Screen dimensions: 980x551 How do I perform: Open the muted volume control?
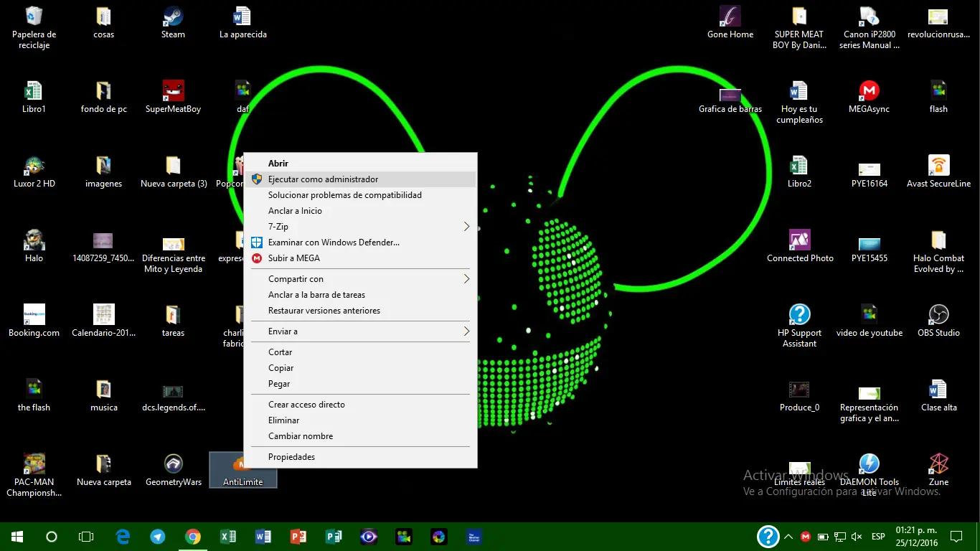857,537
